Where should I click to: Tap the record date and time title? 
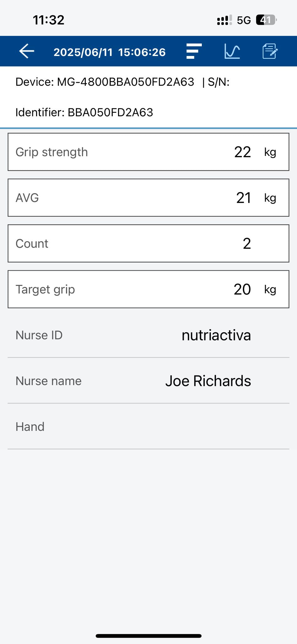(x=110, y=52)
